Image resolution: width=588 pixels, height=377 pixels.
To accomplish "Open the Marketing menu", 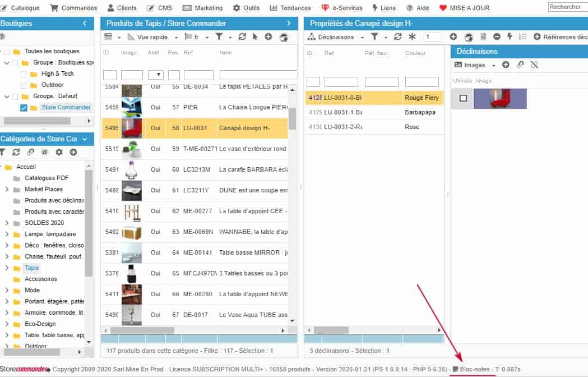I will 203,8.
